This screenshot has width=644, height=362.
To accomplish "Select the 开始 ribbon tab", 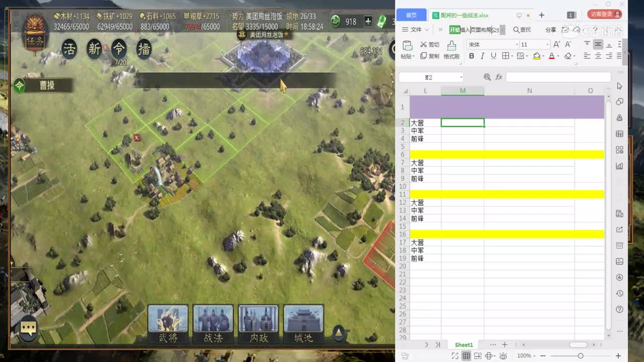I will (x=454, y=30).
